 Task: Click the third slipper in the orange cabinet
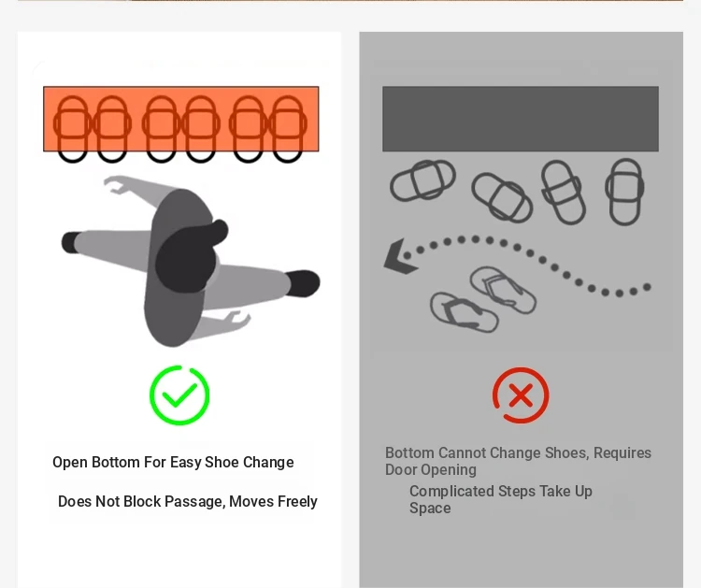[x=161, y=129]
